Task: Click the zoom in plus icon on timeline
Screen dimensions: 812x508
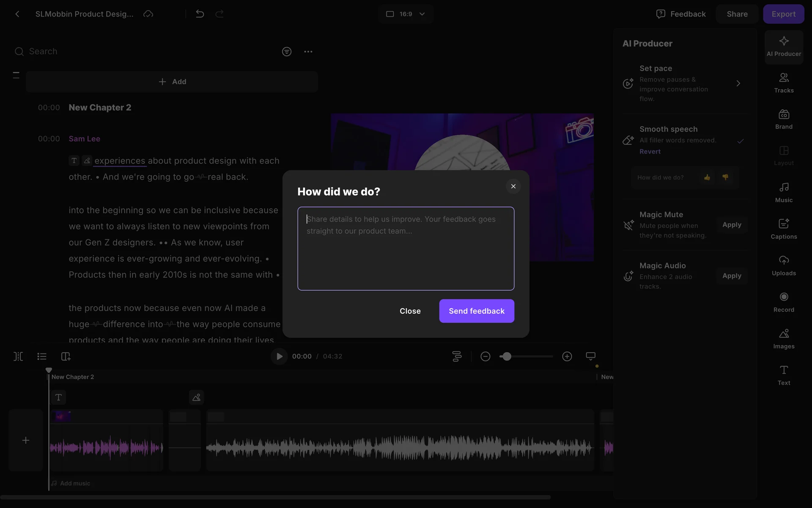Action: (567, 356)
